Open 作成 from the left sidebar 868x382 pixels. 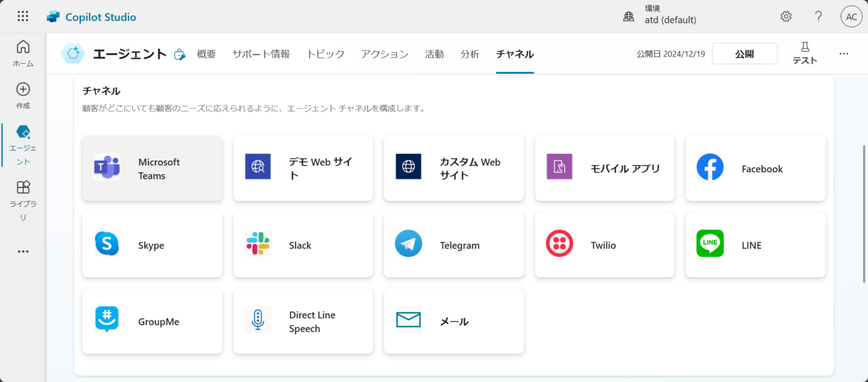[x=23, y=95]
